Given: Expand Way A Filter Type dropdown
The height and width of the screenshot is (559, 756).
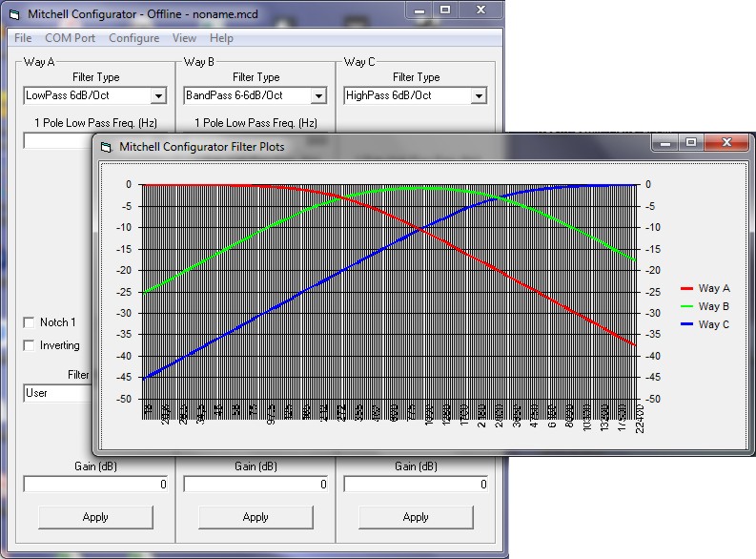Looking at the screenshot, I should 158,96.
